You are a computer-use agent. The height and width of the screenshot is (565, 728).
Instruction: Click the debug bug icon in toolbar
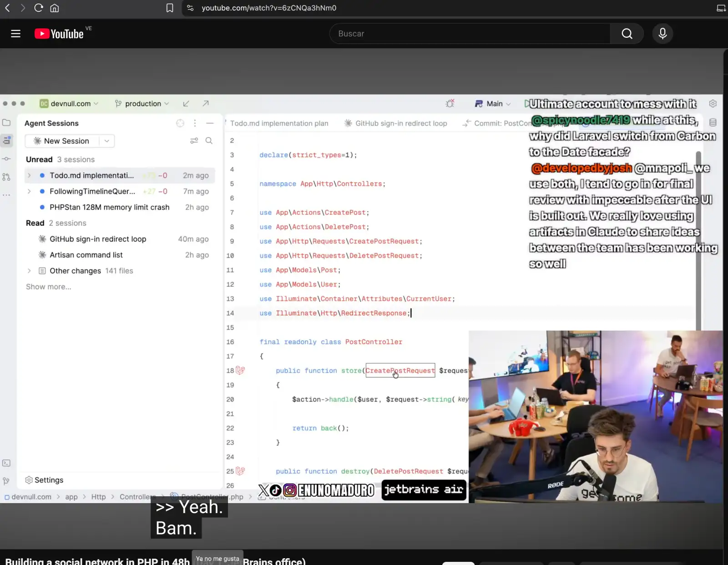(x=450, y=103)
